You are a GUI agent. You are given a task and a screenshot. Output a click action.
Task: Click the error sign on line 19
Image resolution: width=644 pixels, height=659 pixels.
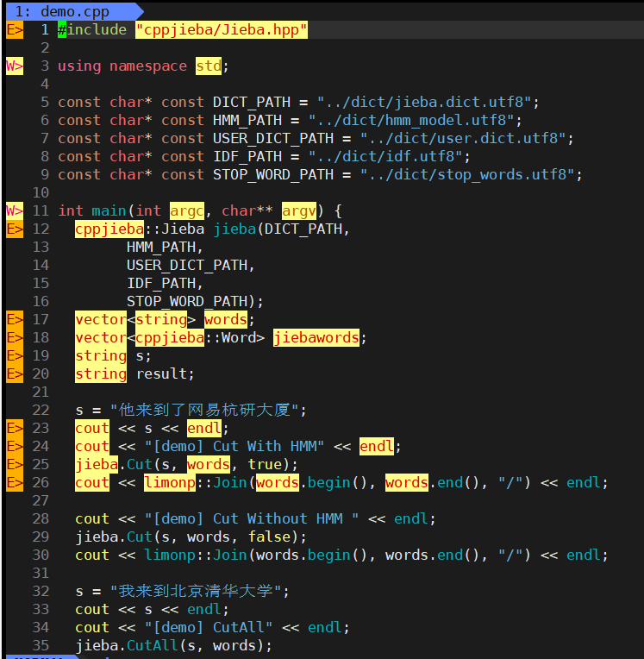15,355
